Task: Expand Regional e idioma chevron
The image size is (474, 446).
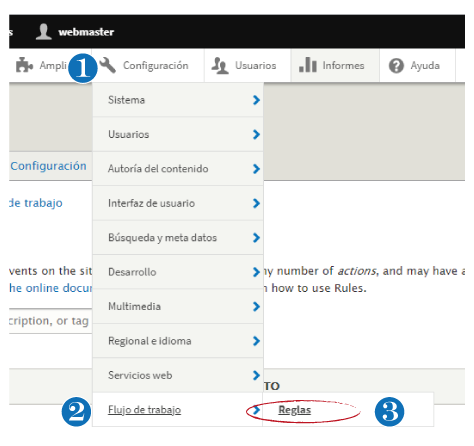Action: click(x=256, y=341)
